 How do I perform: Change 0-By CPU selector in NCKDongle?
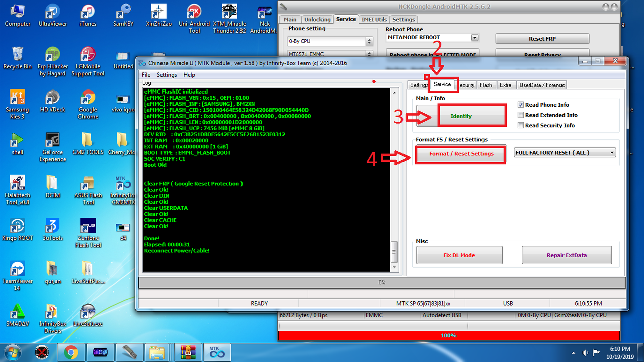(x=330, y=41)
